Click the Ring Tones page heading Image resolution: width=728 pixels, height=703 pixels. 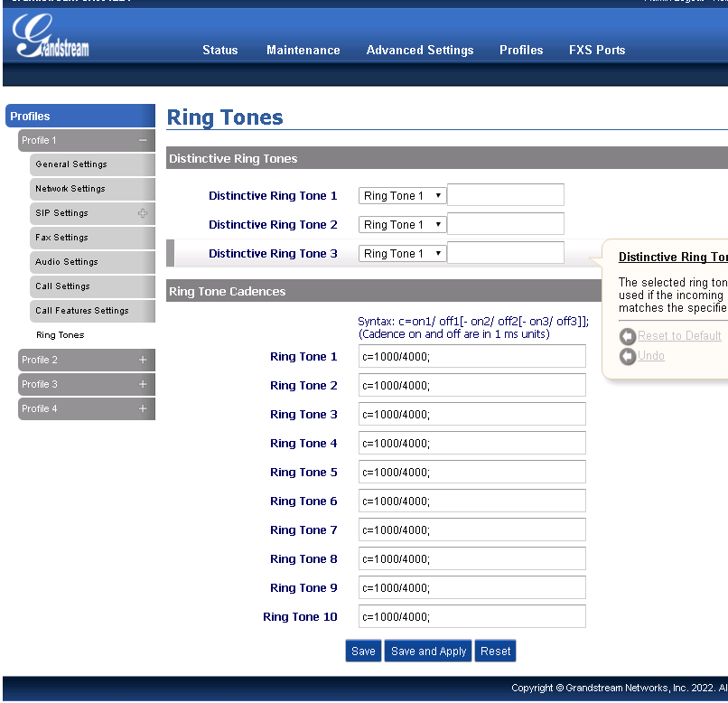point(225,117)
